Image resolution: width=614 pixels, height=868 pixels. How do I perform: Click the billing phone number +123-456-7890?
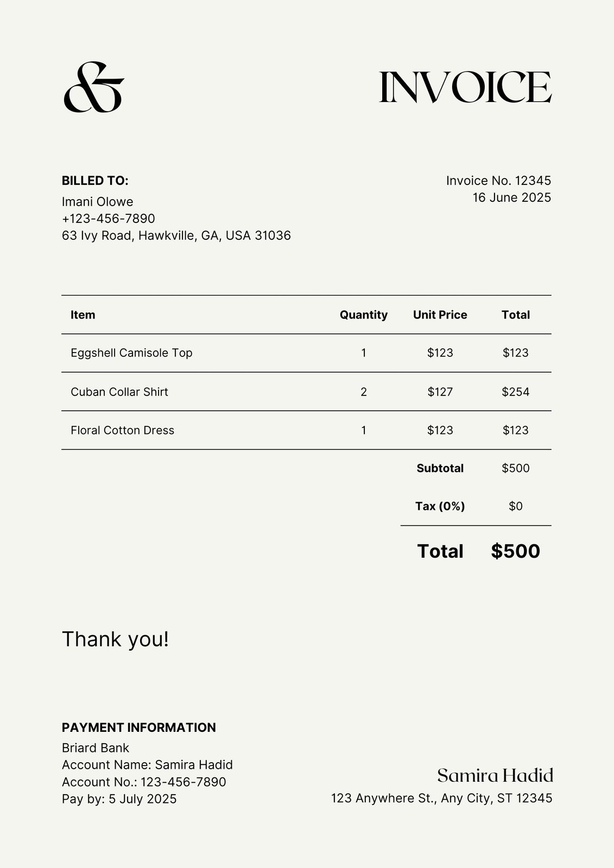coord(108,219)
